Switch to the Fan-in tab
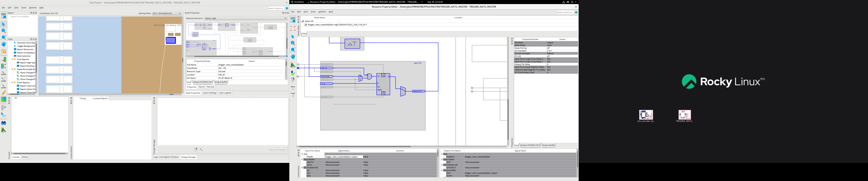Screen dimensions: 868x181 click(x=201, y=87)
